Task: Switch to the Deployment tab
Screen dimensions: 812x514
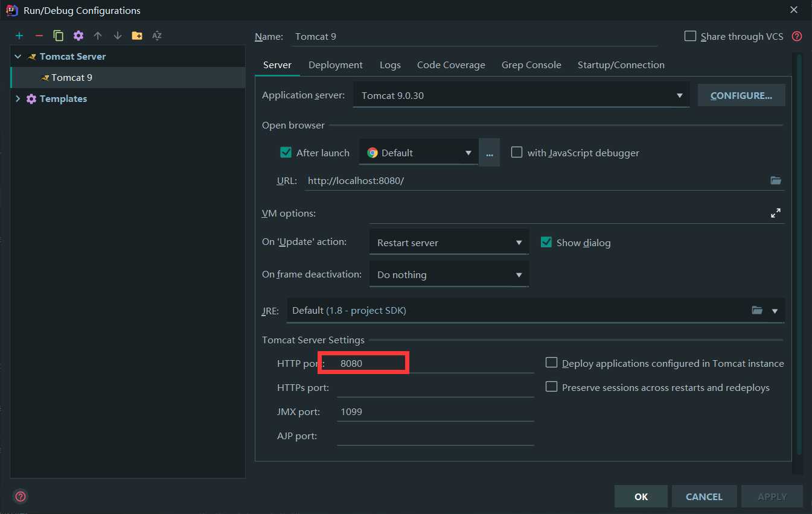Action: [336, 65]
